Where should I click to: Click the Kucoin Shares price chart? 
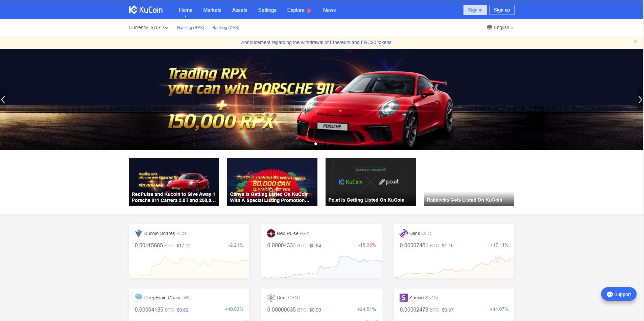tap(189, 267)
